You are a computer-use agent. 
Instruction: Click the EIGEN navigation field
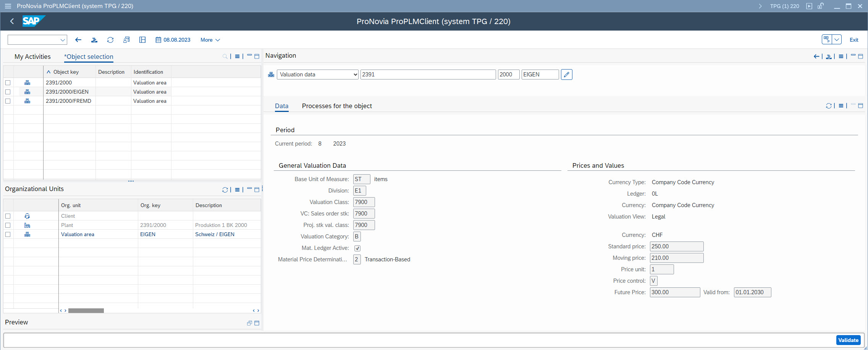click(x=540, y=75)
